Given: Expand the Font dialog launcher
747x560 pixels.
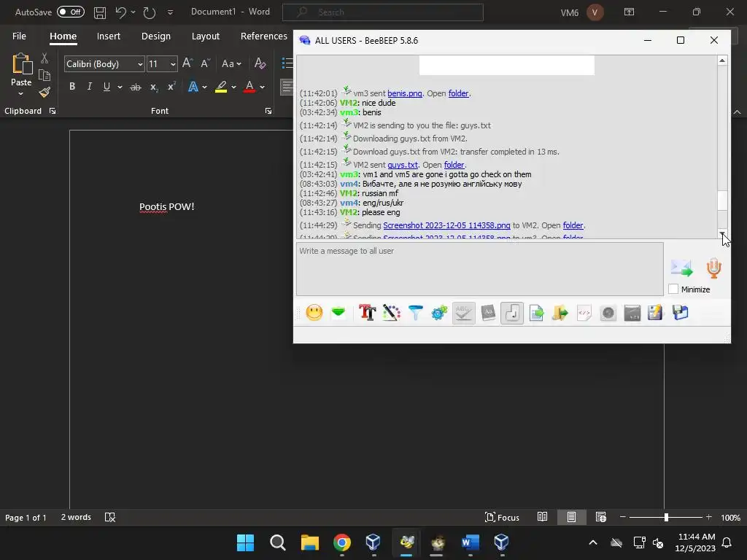Looking at the screenshot, I should [268, 111].
